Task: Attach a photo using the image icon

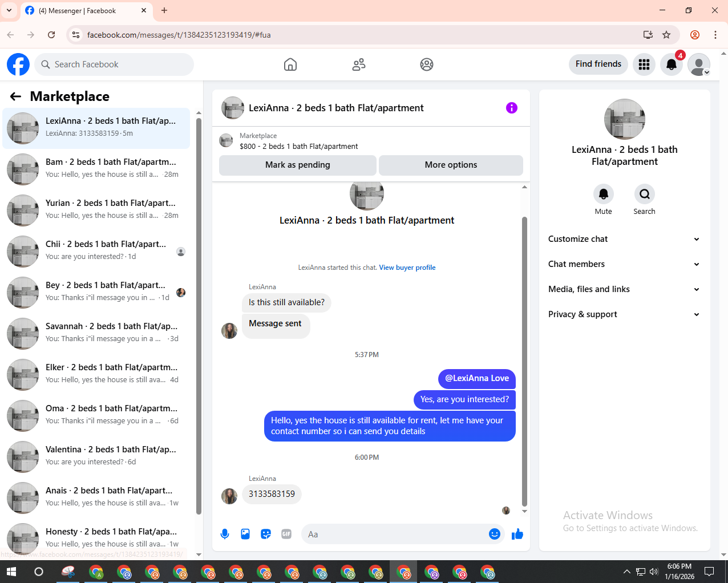Action: (245, 534)
